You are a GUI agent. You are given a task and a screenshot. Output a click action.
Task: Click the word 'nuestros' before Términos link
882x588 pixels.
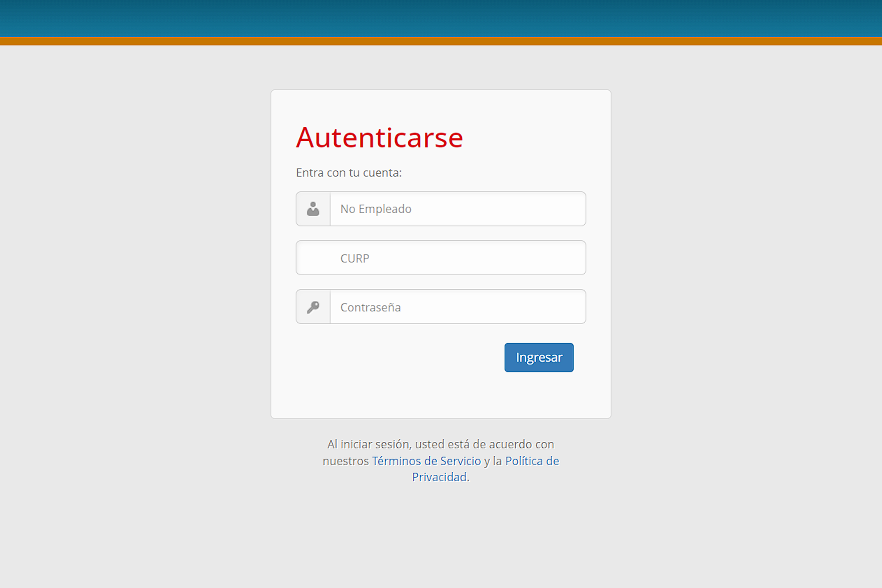(x=346, y=461)
